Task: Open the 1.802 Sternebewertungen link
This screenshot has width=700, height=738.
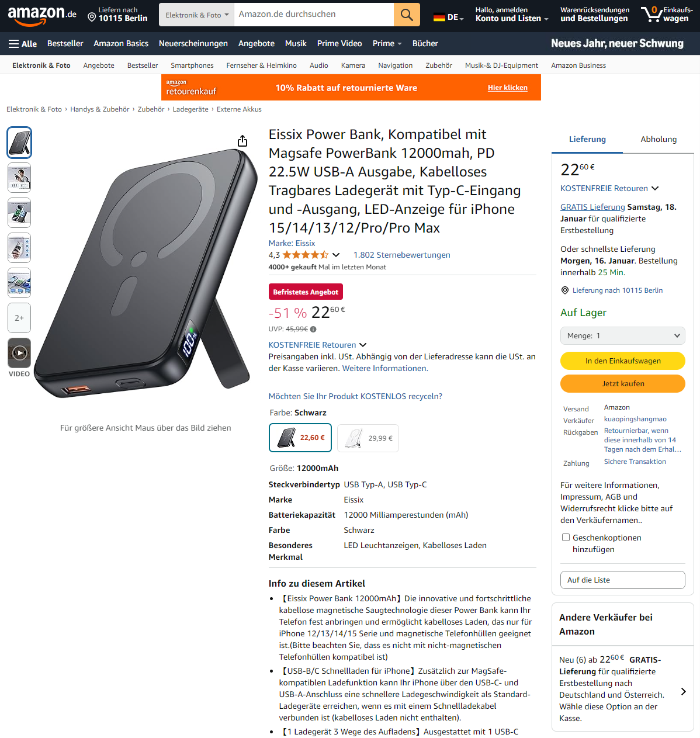Action: [x=402, y=255]
